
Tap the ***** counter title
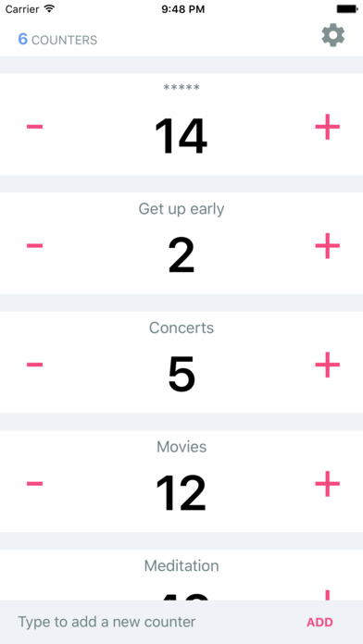tap(181, 87)
